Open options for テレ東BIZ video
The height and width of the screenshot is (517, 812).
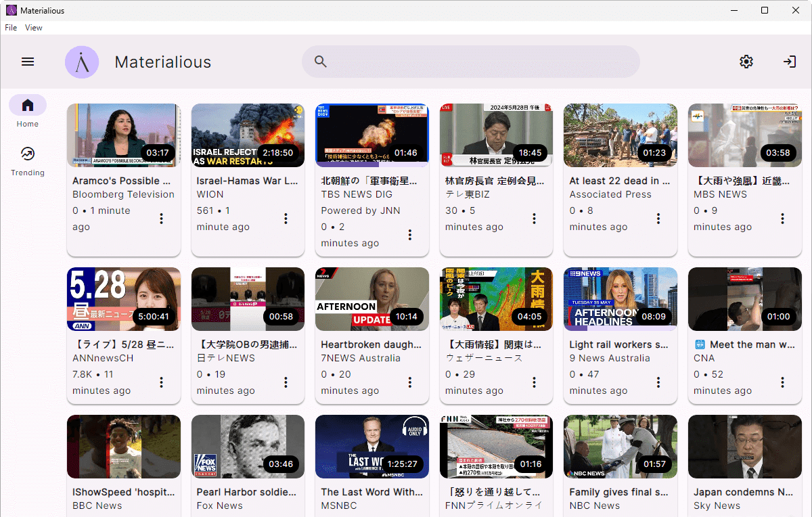[x=534, y=219]
